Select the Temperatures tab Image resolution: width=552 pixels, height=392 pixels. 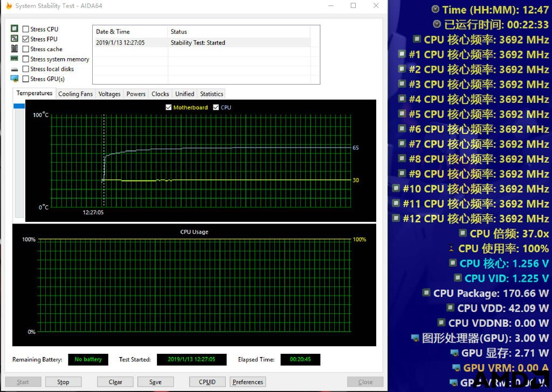pyautogui.click(x=34, y=93)
